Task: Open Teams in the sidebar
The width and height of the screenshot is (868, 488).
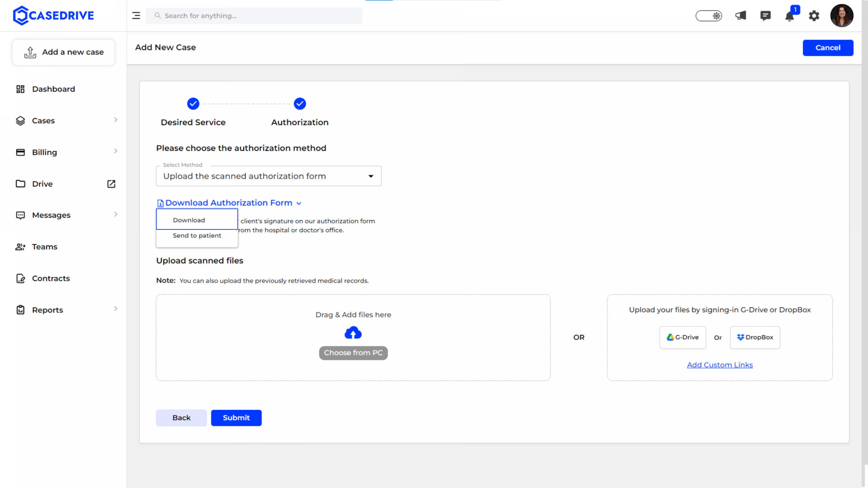Action: tap(45, 247)
